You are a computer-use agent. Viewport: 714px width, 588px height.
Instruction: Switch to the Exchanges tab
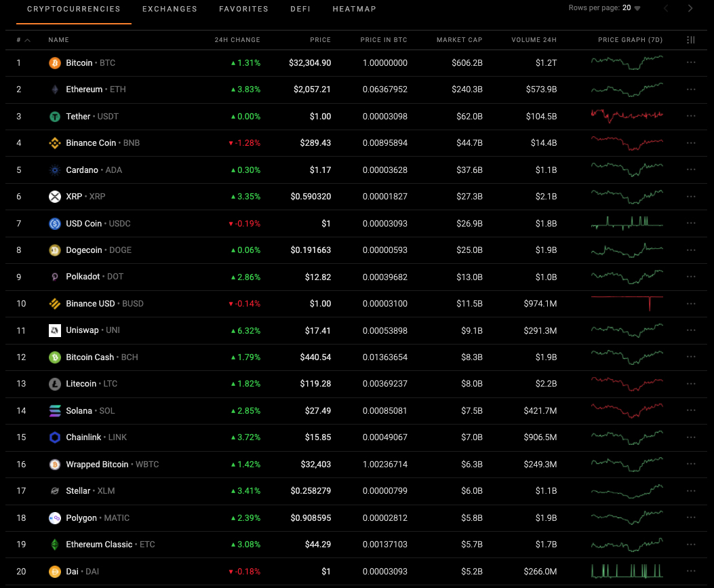click(170, 9)
